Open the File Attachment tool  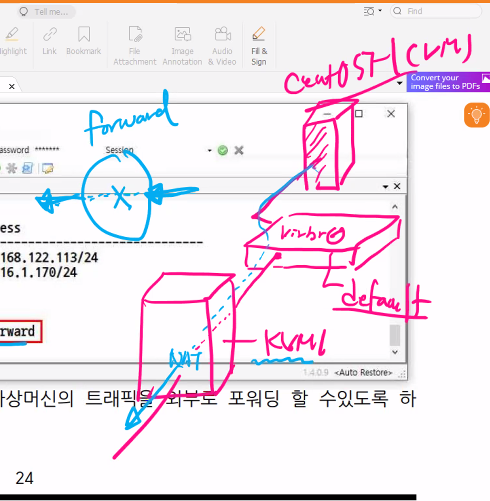point(135,46)
